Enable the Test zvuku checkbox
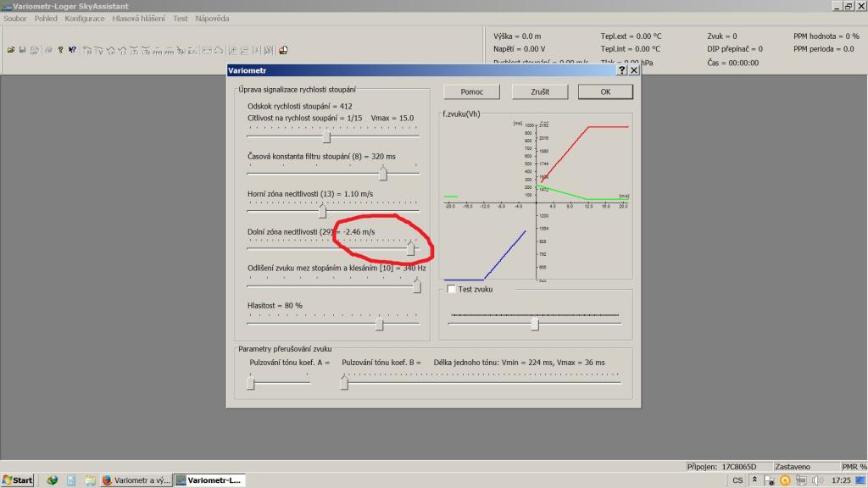The image size is (868, 488). pyautogui.click(x=451, y=290)
